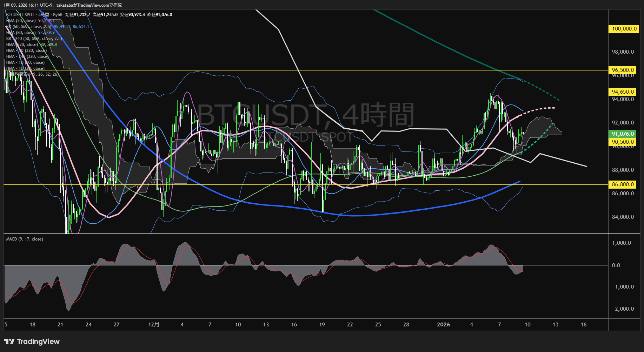Screen dimensions: 644x352
Task: Select the 2026 marker on time axis
Action: click(x=443, y=325)
